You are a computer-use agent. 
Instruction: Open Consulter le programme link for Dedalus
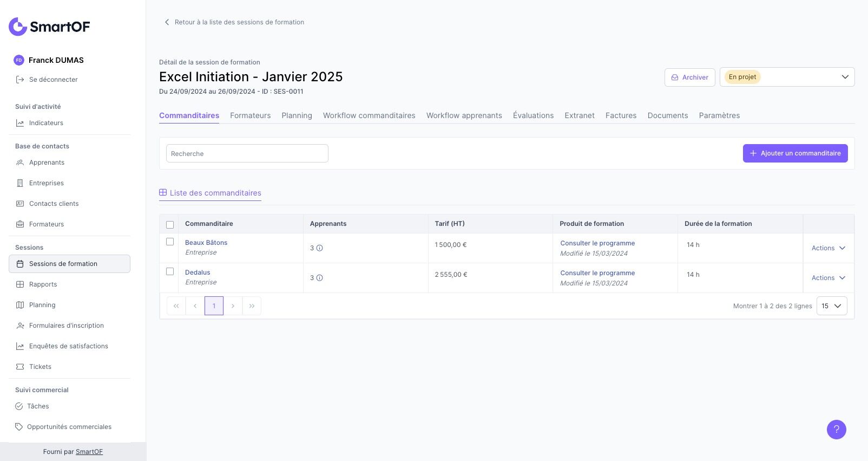[597, 273]
